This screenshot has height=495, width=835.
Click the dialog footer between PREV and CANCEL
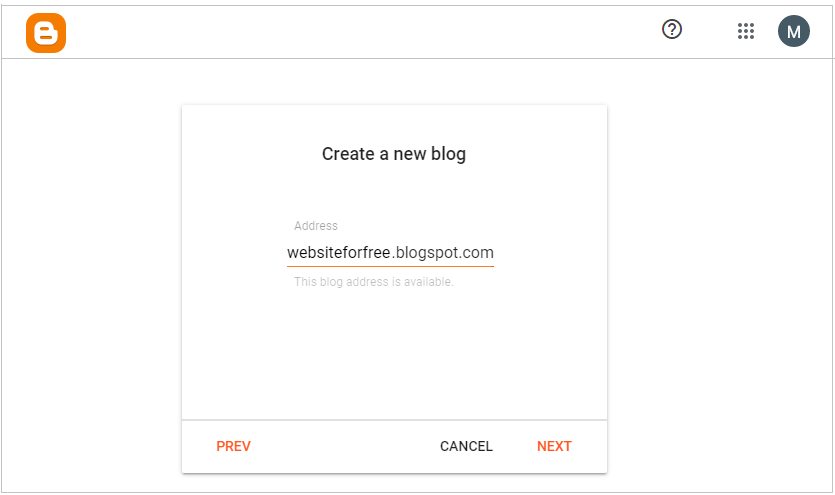[x=345, y=446]
